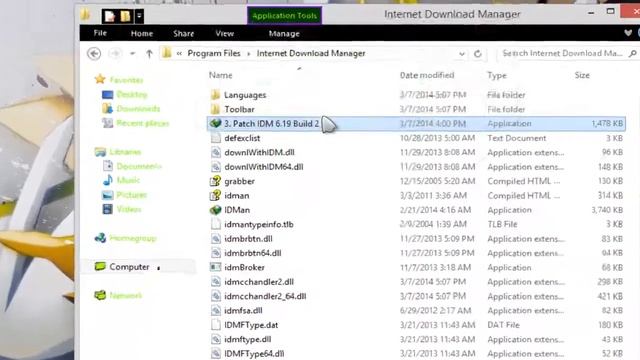
Task: Click the New folder quick access icon
Action: [x=125, y=16]
